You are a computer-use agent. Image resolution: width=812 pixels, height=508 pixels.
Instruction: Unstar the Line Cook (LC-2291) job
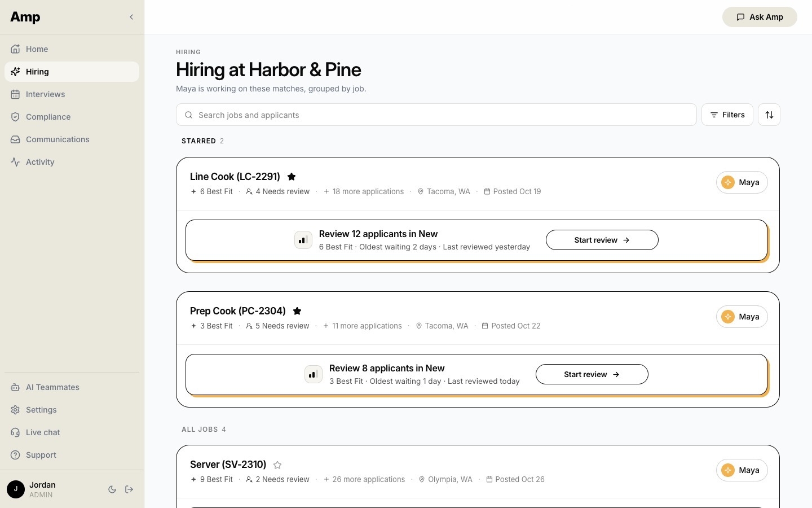tap(292, 177)
